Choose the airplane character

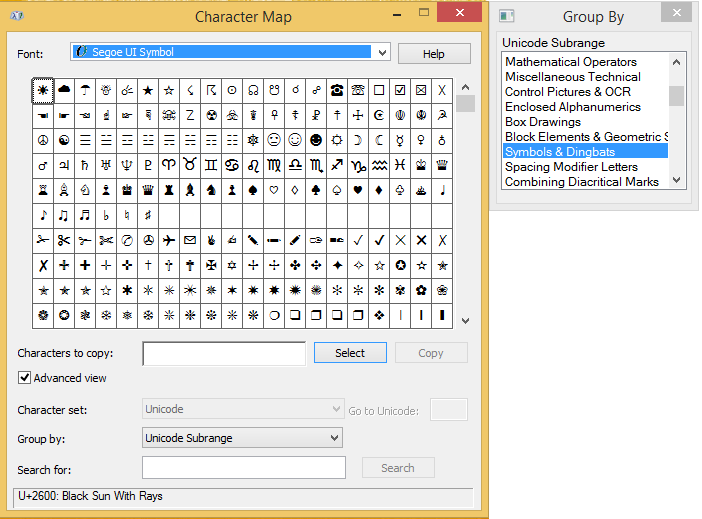coord(169,240)
